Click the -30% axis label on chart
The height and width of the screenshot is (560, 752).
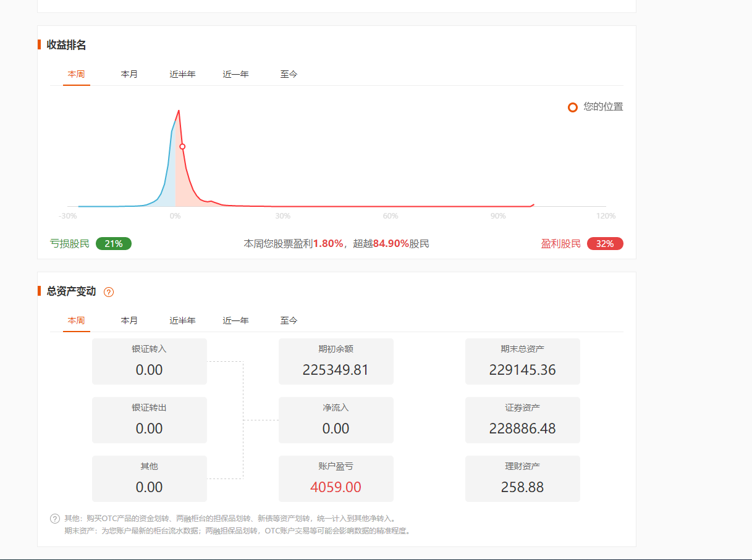click(68, 216)
